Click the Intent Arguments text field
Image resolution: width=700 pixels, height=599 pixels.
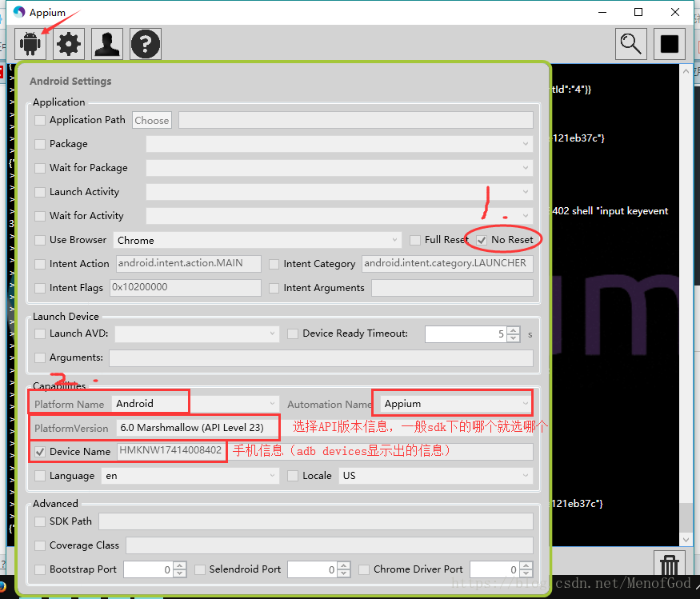tap(452, 287)
